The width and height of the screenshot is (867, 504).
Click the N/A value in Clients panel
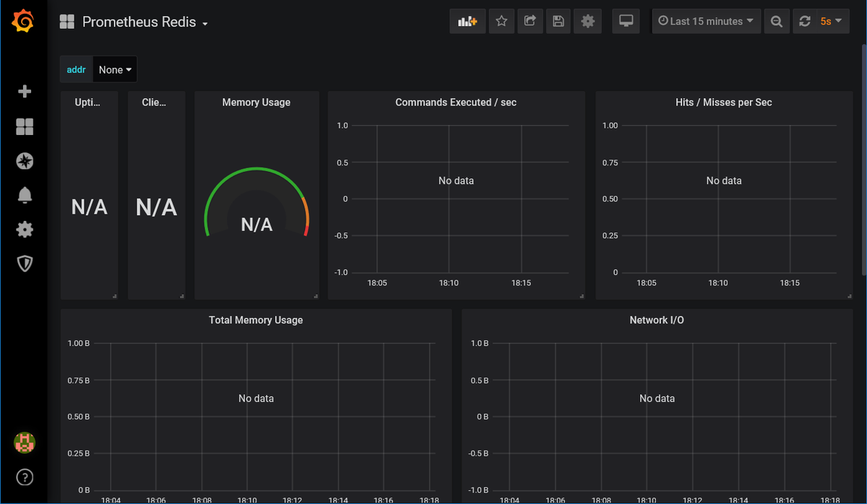(156, 207)
